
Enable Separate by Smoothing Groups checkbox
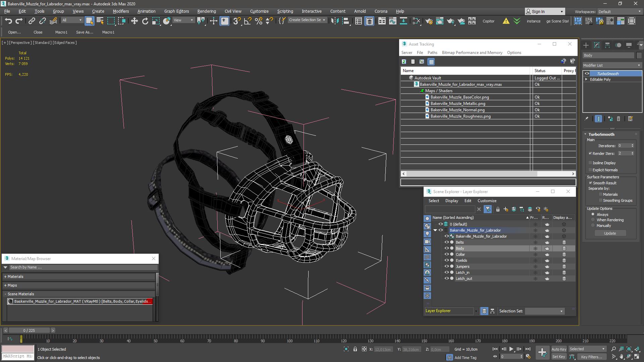600,200
